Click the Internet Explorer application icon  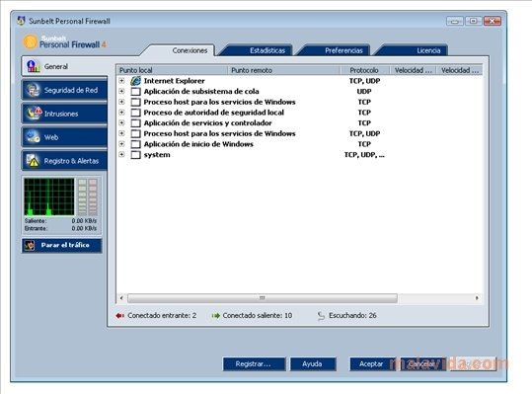136,81
